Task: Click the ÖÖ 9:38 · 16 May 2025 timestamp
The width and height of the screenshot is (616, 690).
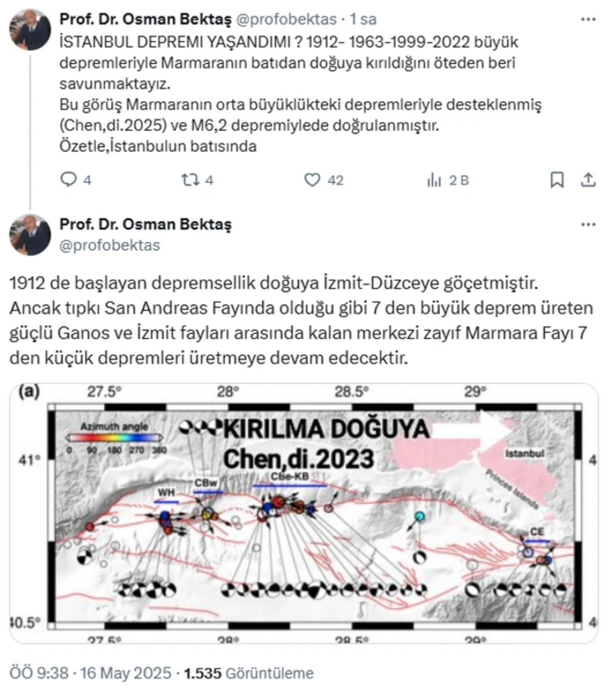Action: pos(90,673)
